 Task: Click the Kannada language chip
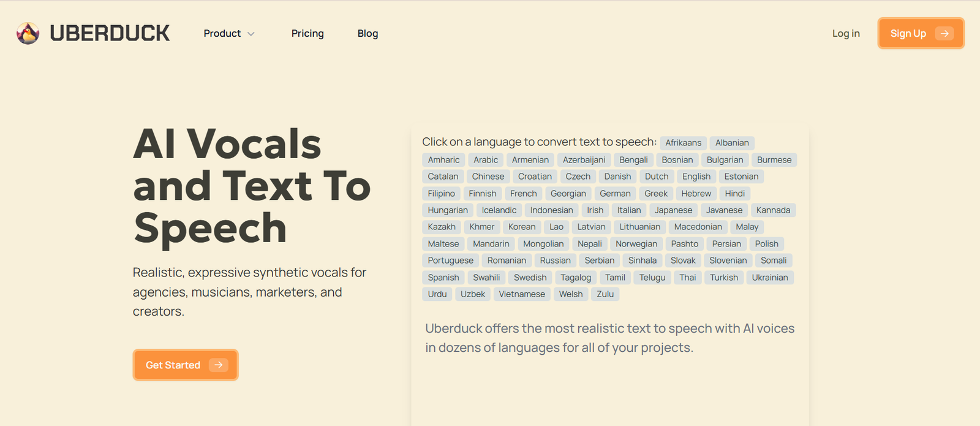click(773, 210)
